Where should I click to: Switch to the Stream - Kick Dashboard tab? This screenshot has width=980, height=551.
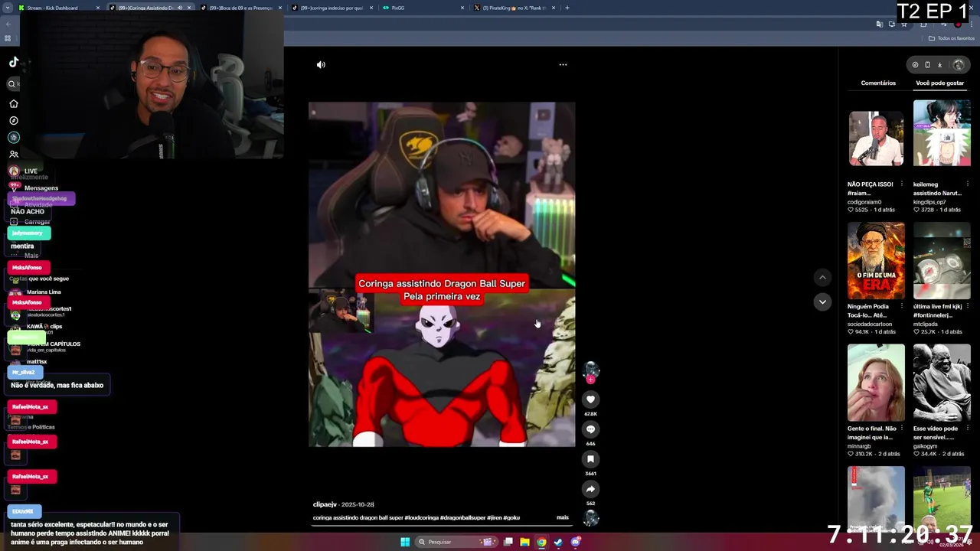point(57,8)
